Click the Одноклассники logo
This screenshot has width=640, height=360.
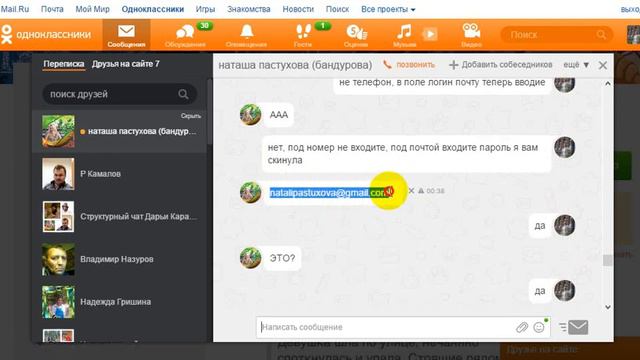(x=46, y=34)
